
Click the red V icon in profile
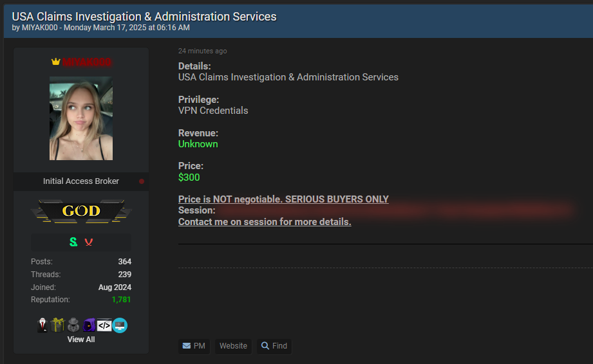[x=89, y=242]
